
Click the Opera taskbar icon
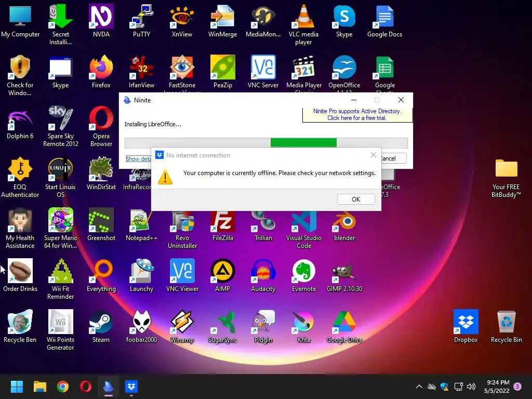[x=86, y=387]
